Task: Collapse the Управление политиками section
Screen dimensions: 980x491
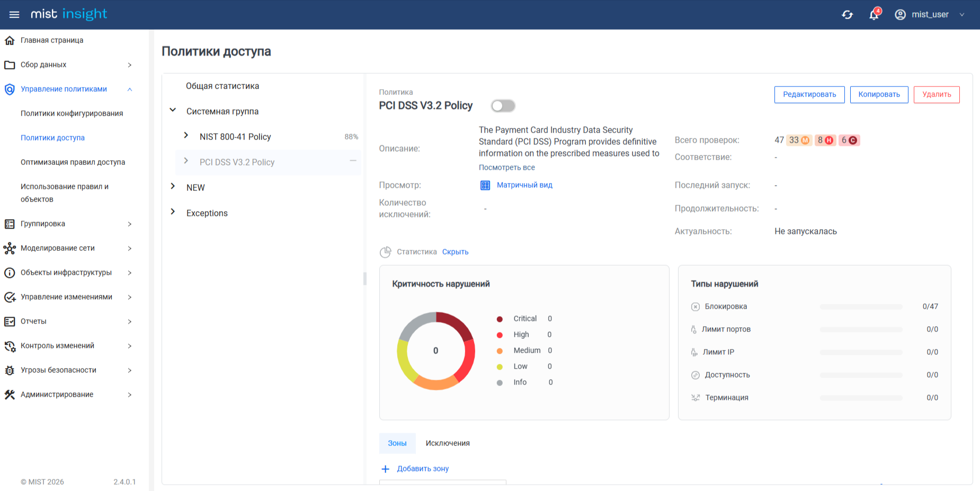Action: pos(130,89)
